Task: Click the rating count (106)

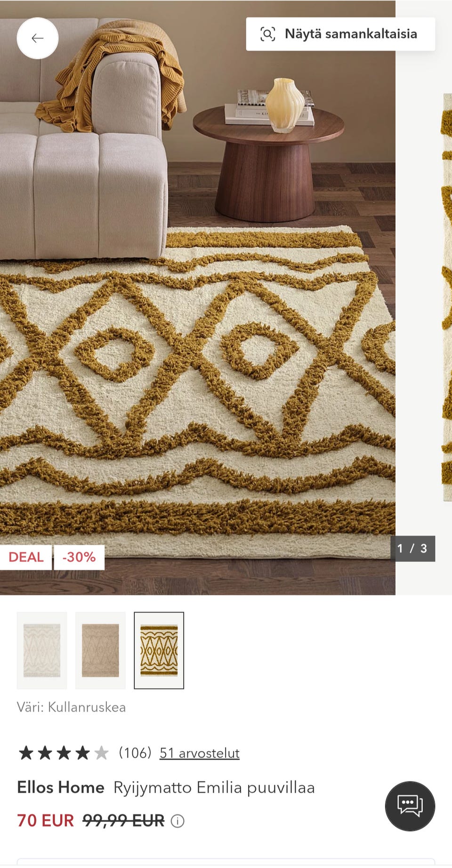Action: pos(135,753)
